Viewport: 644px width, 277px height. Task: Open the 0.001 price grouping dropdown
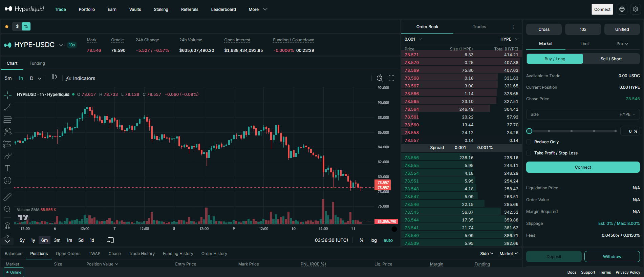[x=413, y=39]
